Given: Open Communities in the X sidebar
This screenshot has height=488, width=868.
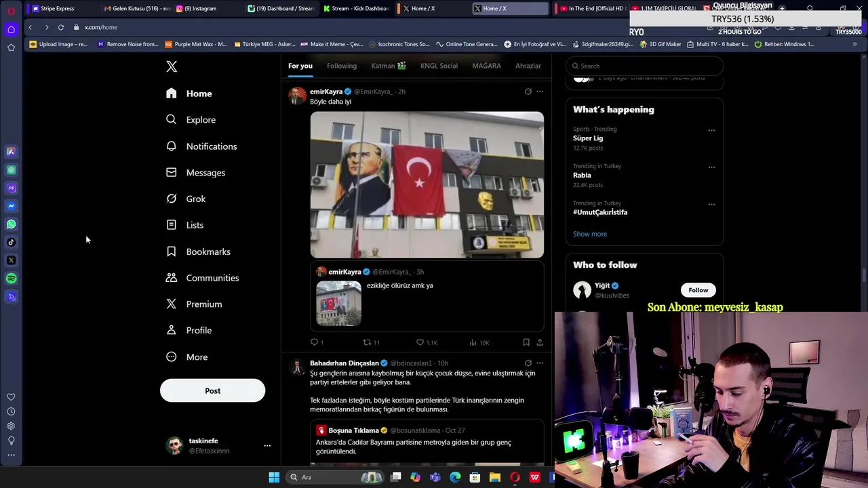Looking at the screenshot, I should [x=202, y=278].
